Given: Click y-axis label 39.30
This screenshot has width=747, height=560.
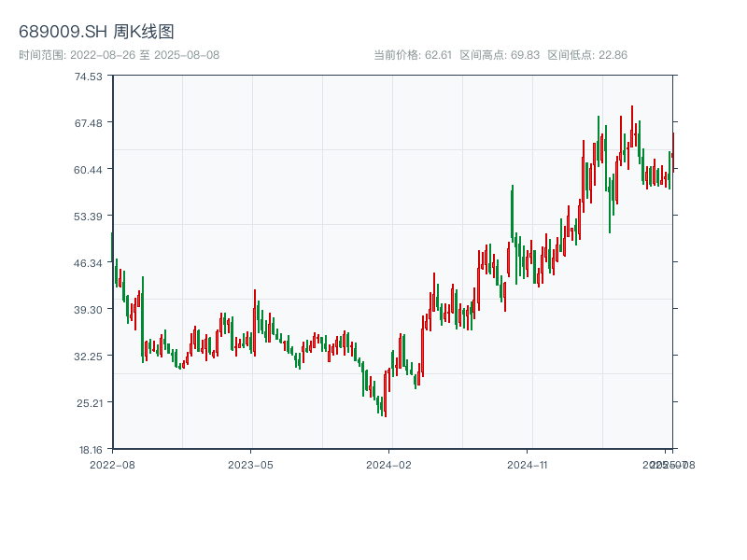Looking at the screenshot, I should tap(88, 310).
